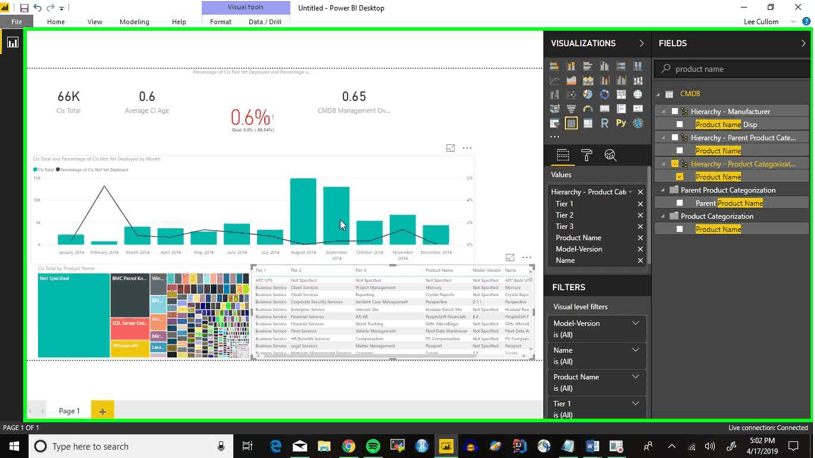Select the card visualization
815x458 pixels.
point(604,109)
